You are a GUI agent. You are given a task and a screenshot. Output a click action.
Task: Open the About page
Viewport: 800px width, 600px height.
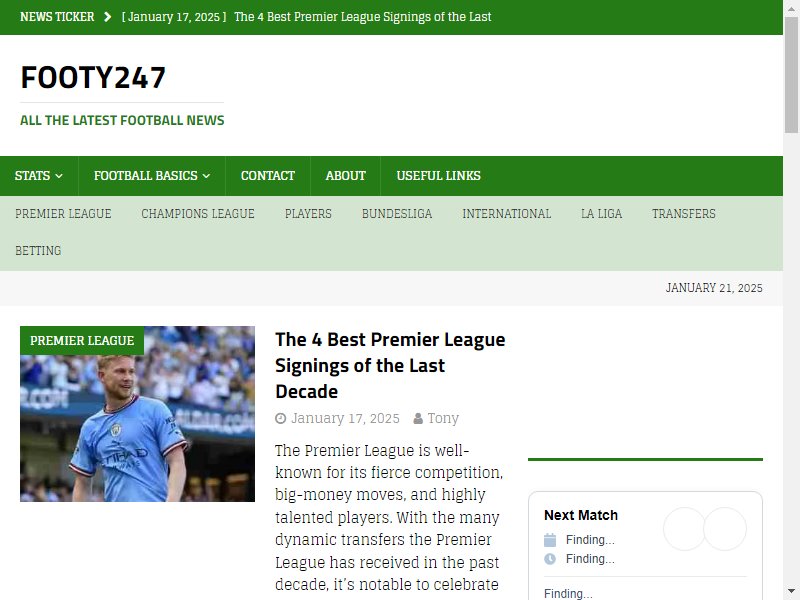click(x=345, y=176)
